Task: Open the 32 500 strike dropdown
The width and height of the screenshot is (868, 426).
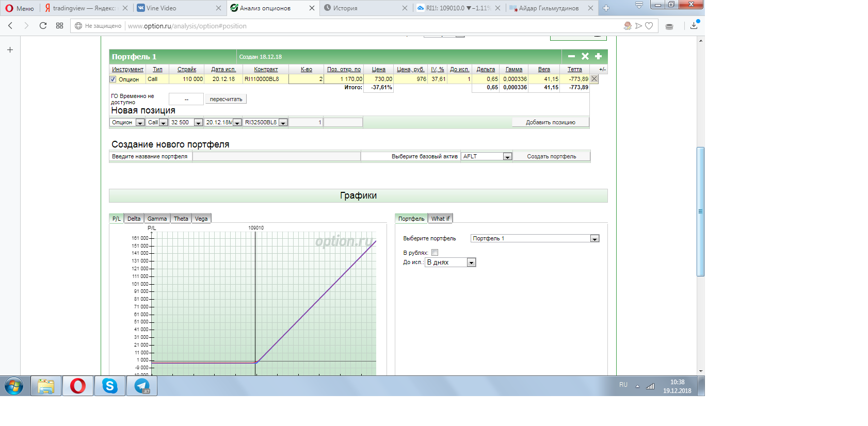Action: click(x=198, y=123)
